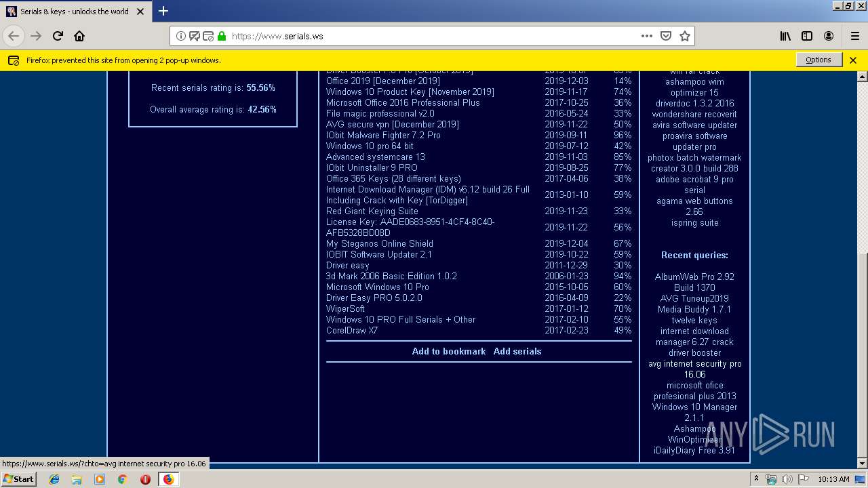Open the Windows Start menu
Screen dimensions: 868x488
coord(19,479)
